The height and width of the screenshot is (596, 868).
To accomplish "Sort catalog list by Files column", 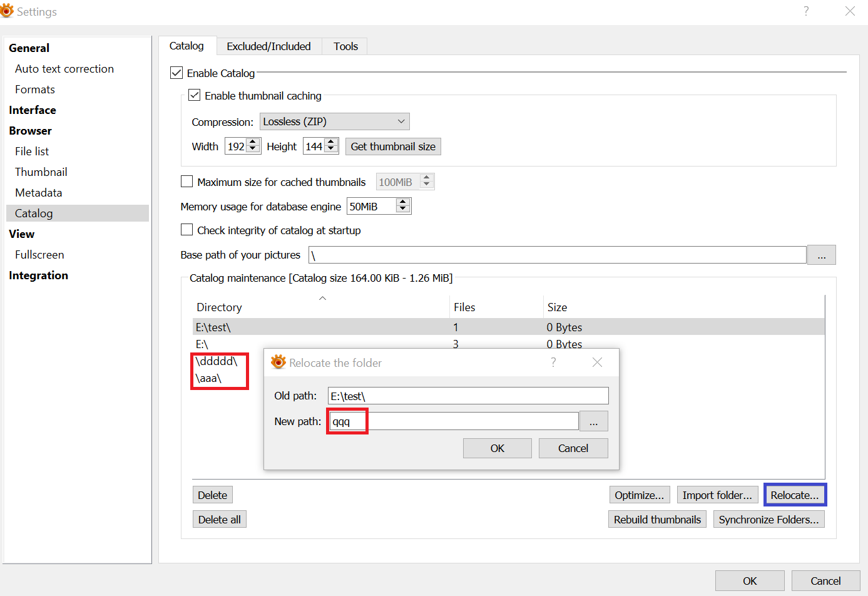I will [496, 307].
